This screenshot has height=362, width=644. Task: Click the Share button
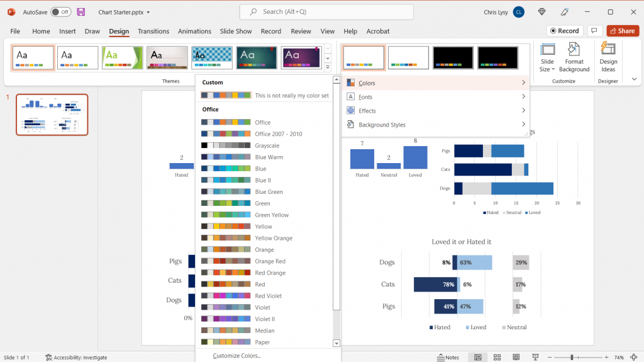point(623,31)
